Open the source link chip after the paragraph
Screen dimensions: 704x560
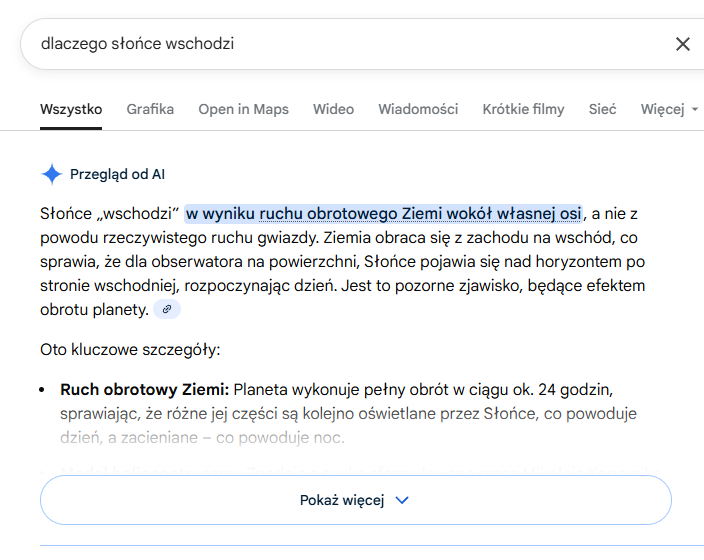click(x=167, y=310)
